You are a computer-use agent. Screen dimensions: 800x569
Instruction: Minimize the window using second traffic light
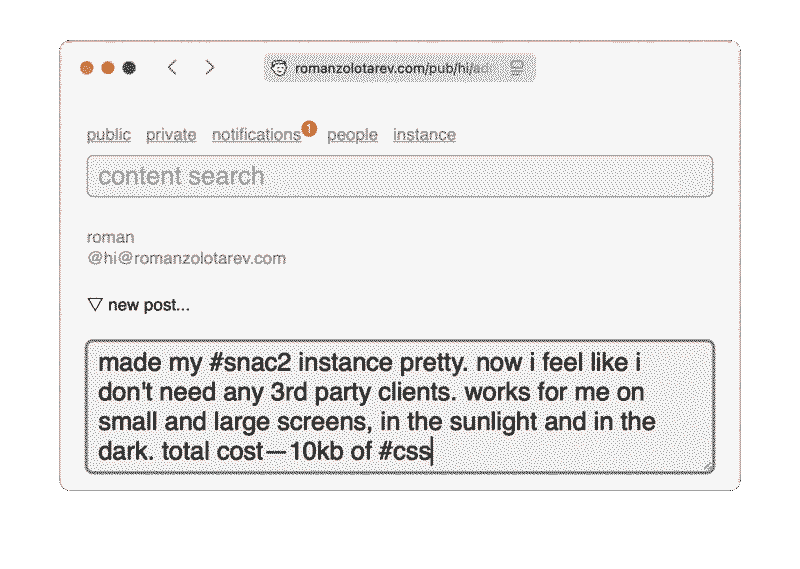108,68
